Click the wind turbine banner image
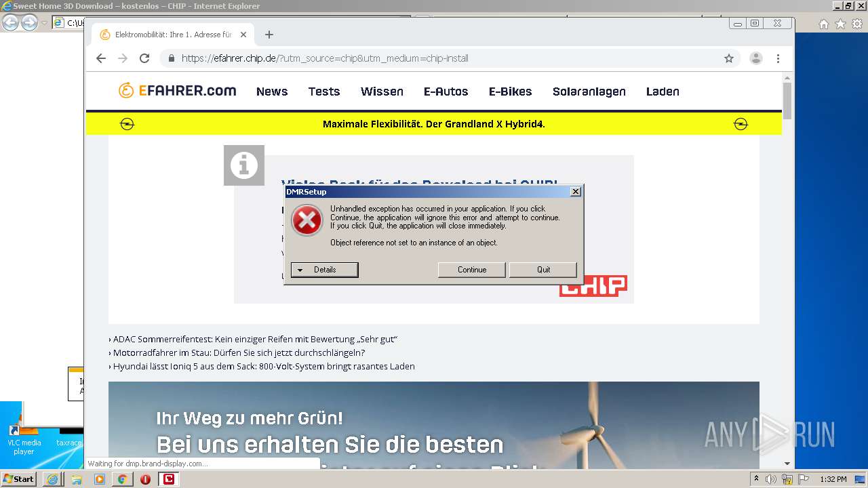The height and width of the screenshot is (488, 868). point(434,425)
